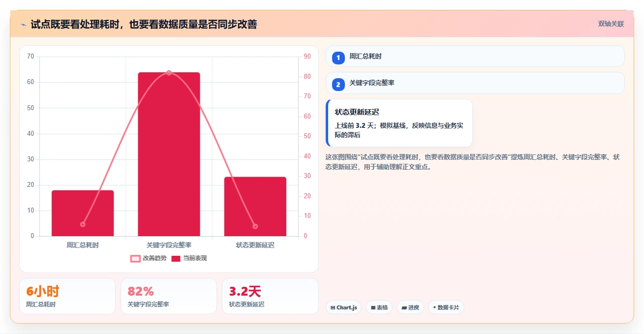Click the x-axis label 关键字段完整率

coord(169,244)
